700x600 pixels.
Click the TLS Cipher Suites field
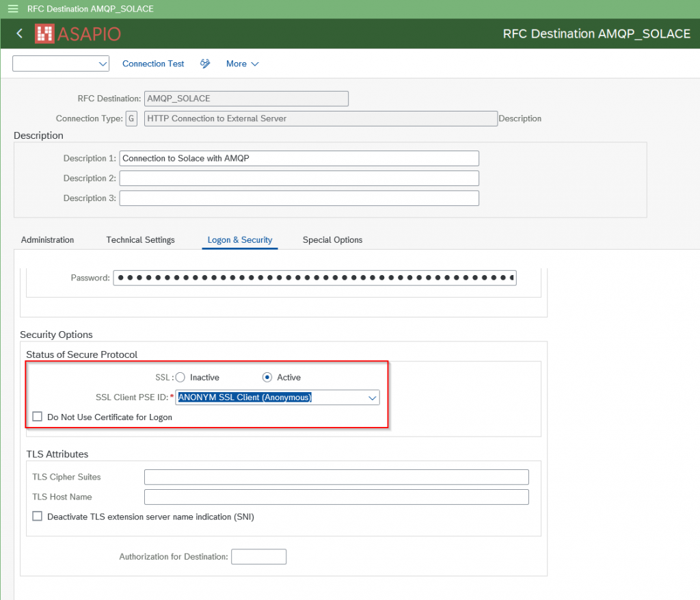336,477
